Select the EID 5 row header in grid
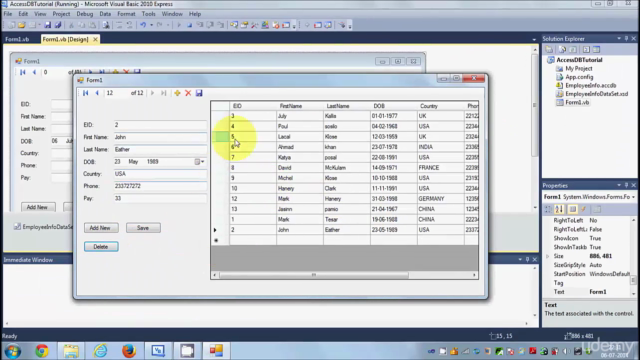 pos(220,137)
